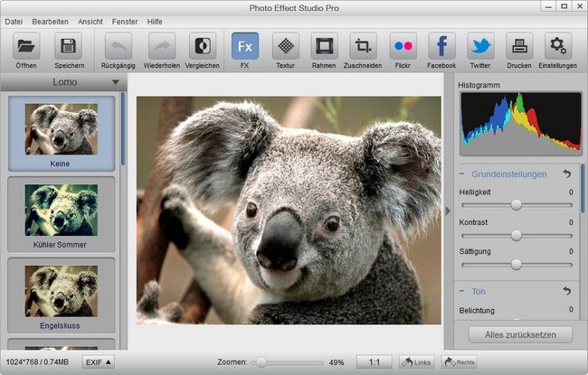Select the Kühler Sommer effect thumbnail

coord(62,211)
